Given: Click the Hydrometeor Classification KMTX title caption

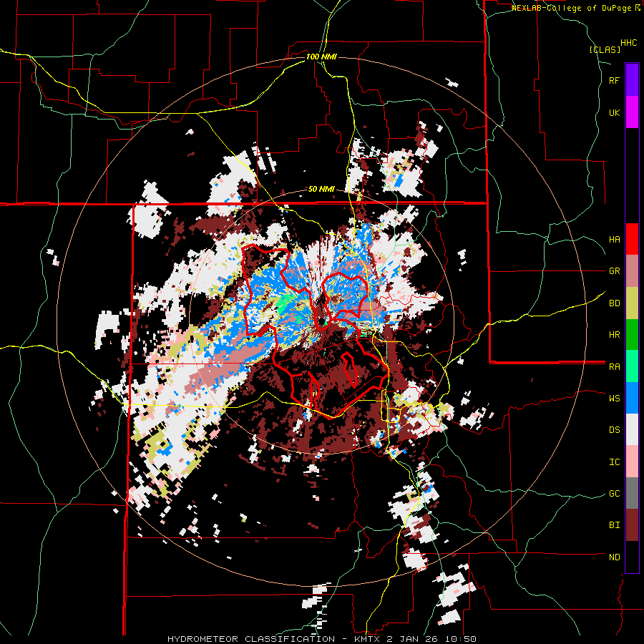Looking at the screenshot, I should [322, 639].
